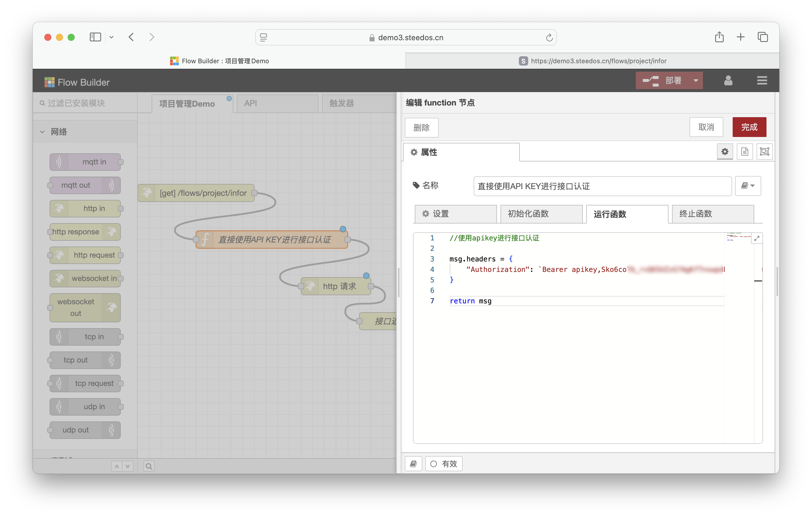
Task: Go forward with the browser forward arrow
Action: coord(152,37)
